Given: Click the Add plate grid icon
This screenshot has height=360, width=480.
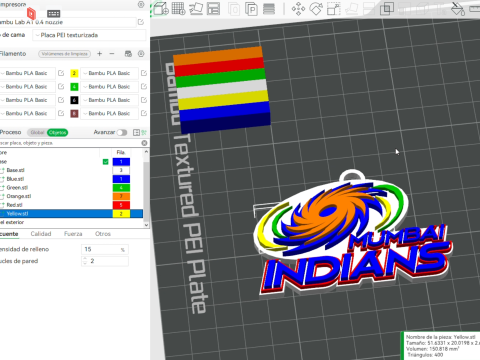Looking at the screenshot, I should point(178,8).
